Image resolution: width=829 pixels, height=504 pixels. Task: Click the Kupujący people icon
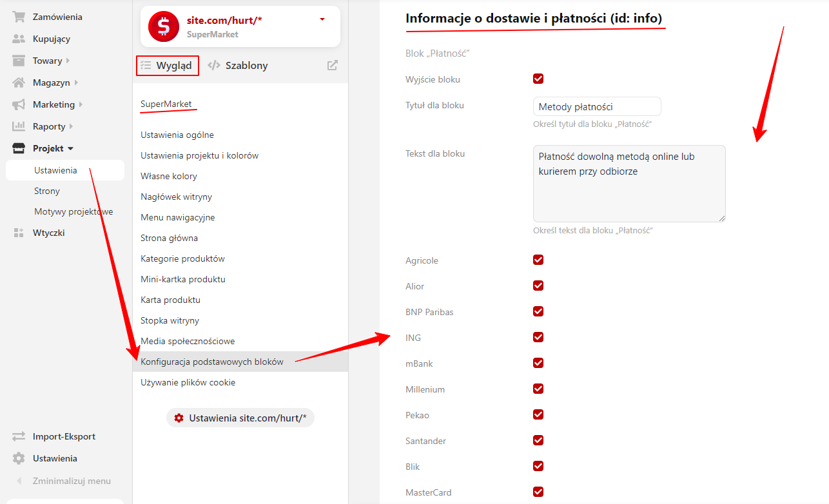(x=19, y=39)
